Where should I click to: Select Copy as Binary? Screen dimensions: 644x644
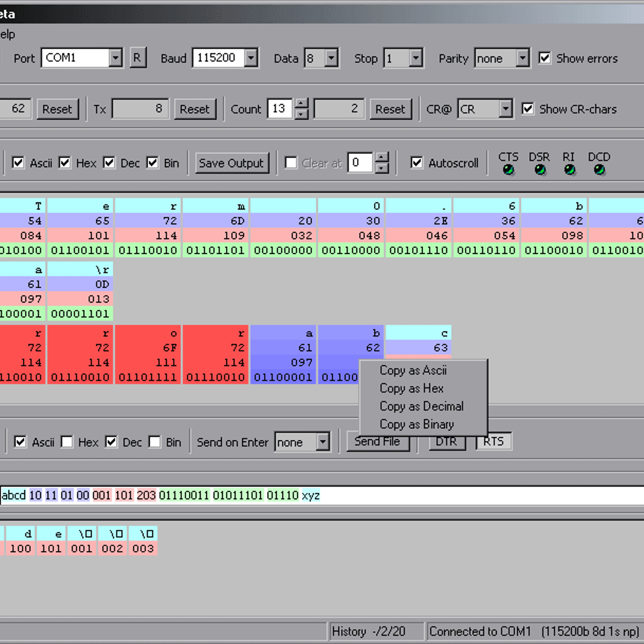(x=417, y=424)
